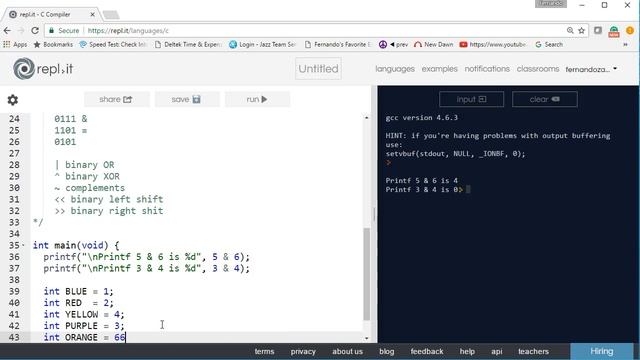640x360 pixels.
Task: Select the repl.it - C Compiler tab
Action: tap(51, 14)
